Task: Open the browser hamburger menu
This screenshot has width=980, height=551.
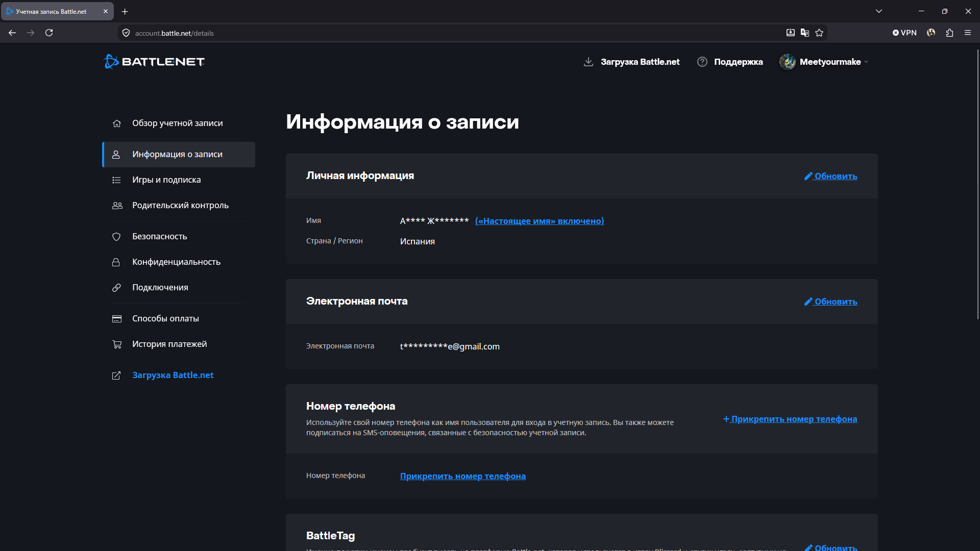Action: point(968,33)
